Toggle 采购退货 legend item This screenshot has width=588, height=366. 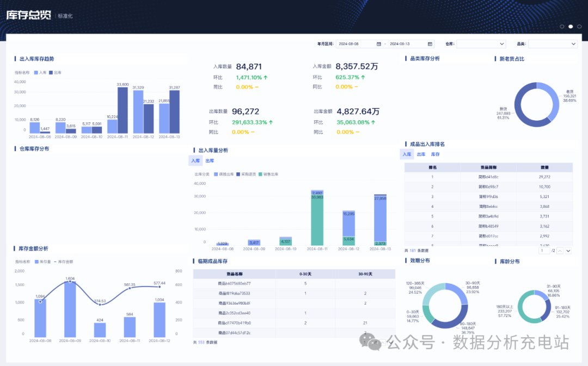(x=246, y=174)
